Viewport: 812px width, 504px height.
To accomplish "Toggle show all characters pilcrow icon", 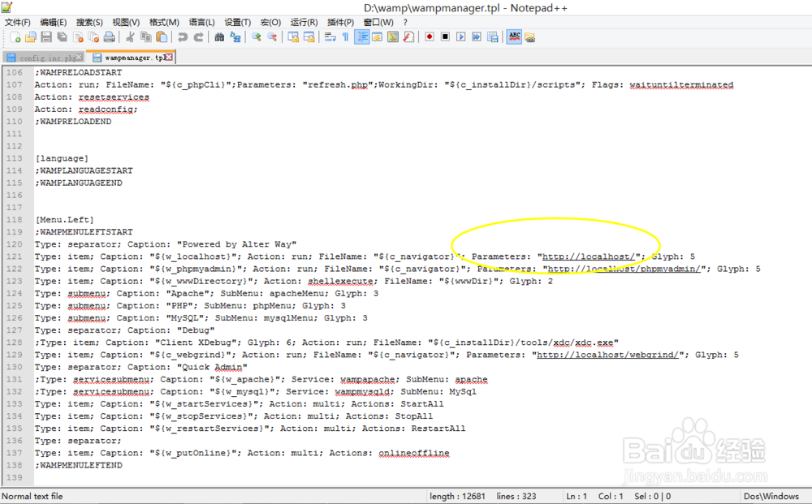I will click(x=345, y=37).
